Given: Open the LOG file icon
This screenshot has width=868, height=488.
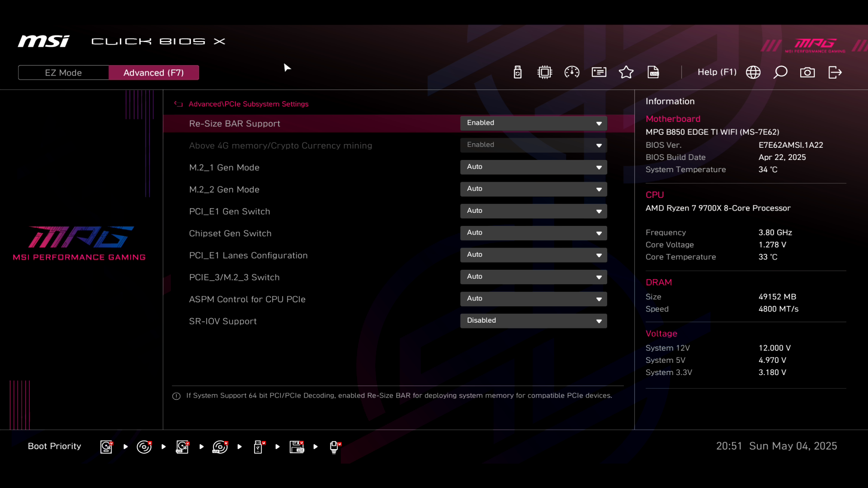Looking at the screenshot, I should click(x=653, y=72).
